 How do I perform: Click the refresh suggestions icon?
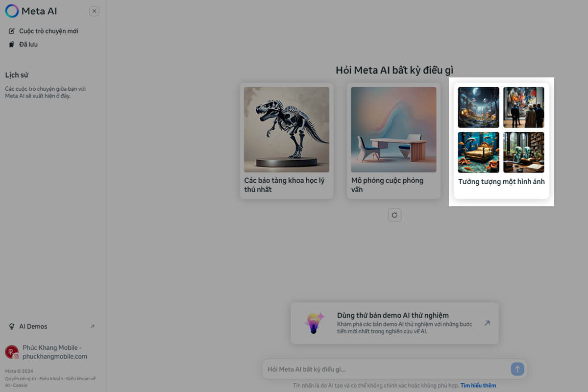tap(394, 215)
